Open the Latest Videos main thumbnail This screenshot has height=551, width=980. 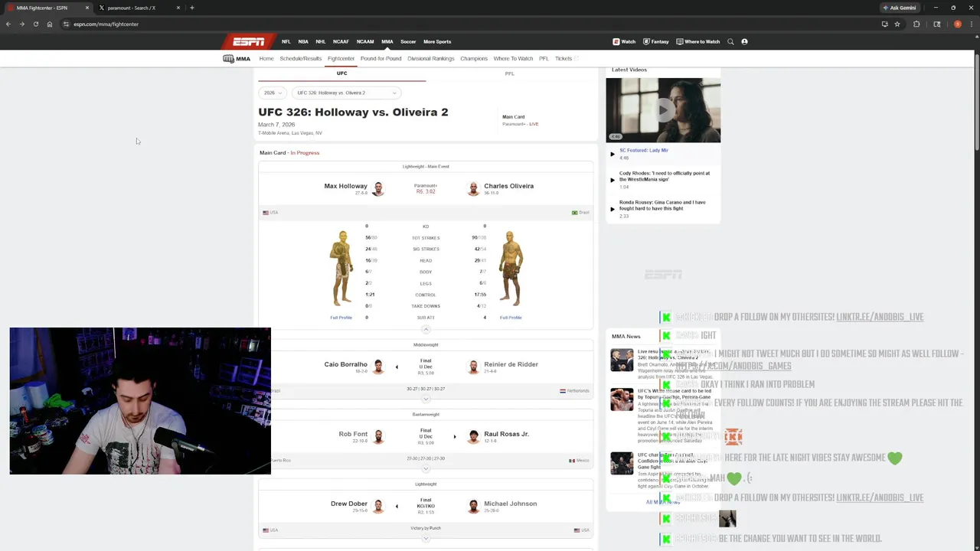pos(663,110)
